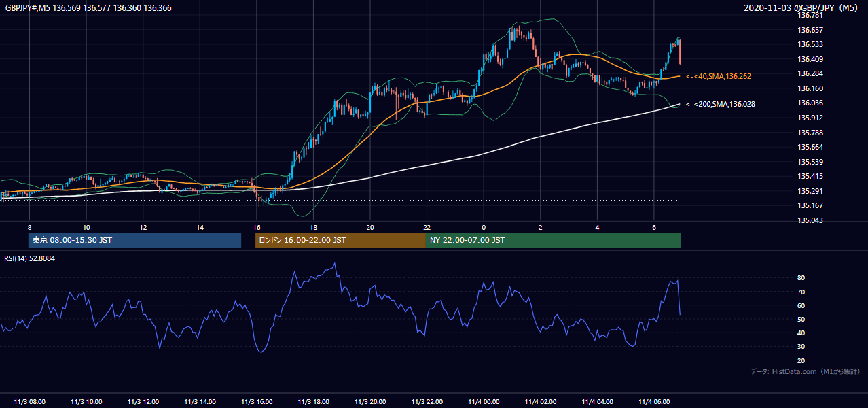Click price axis label 135.415
Screen dimensions: 868x408
point(811,176)
